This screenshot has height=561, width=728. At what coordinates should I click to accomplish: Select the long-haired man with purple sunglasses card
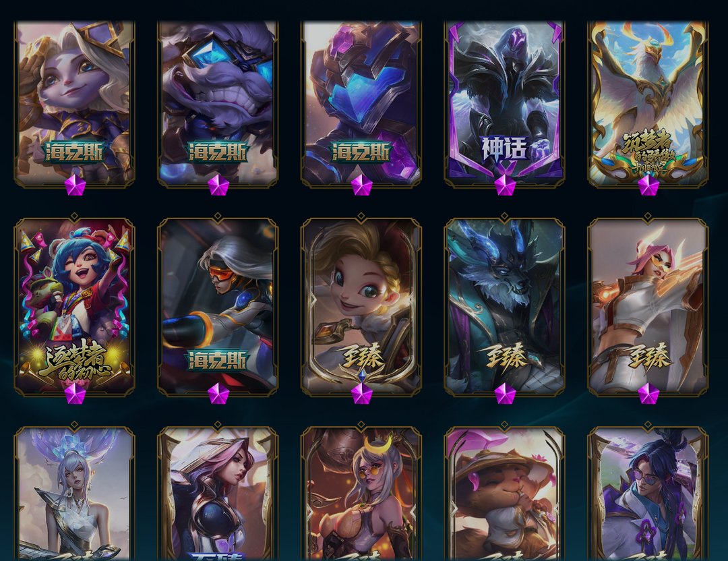pyautogui.click(x=648, y=494)
